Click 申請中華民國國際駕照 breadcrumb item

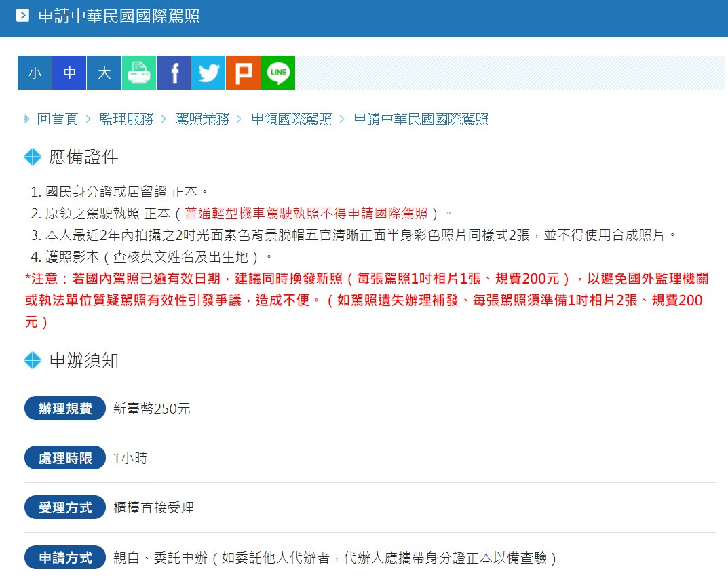[421, 119]
